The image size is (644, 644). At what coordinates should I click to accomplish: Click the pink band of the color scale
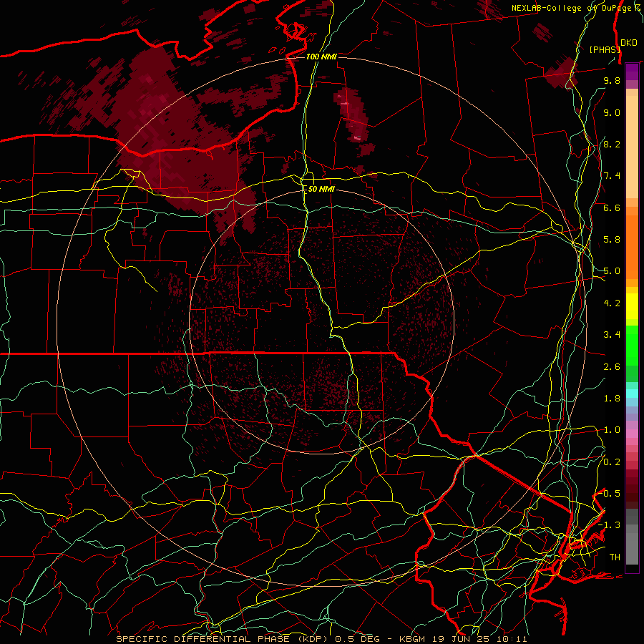(x=632, y=434)
